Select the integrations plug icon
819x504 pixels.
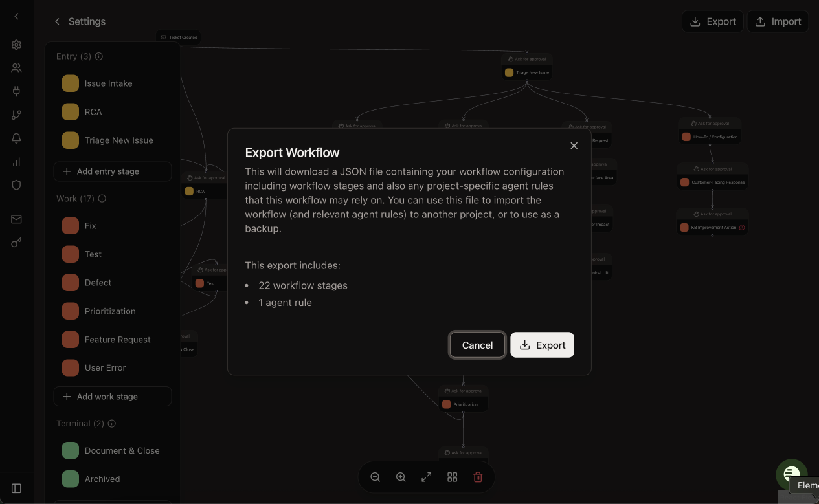click(16, 91)
